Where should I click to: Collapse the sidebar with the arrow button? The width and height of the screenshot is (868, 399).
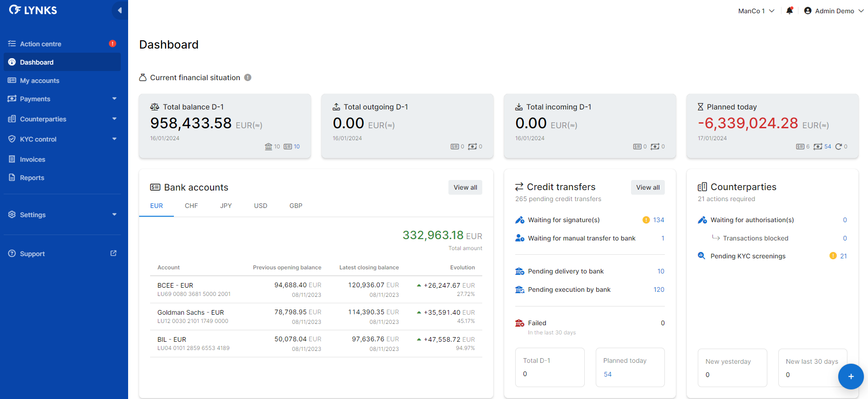119,10
